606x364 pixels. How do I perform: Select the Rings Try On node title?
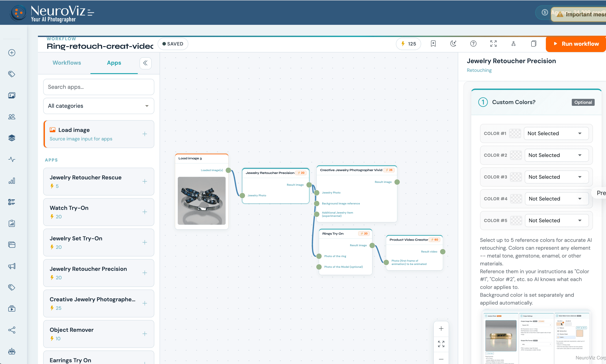(333, 234)
